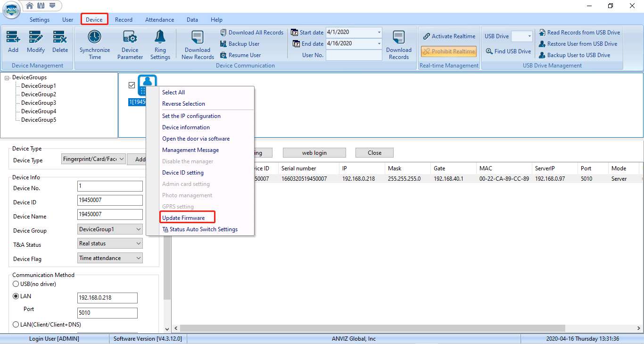Select LAN(Client/Client+DNS) radio option
644x344 pixels.
point(16,325)
